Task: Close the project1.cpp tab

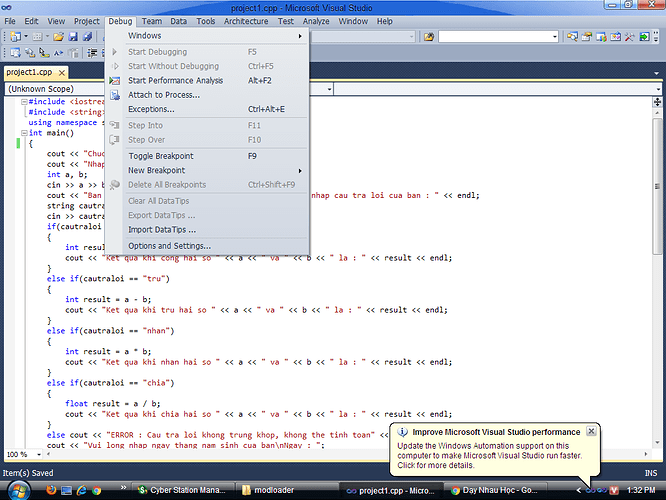Action: pyautogui.click(x=62, y=73)
